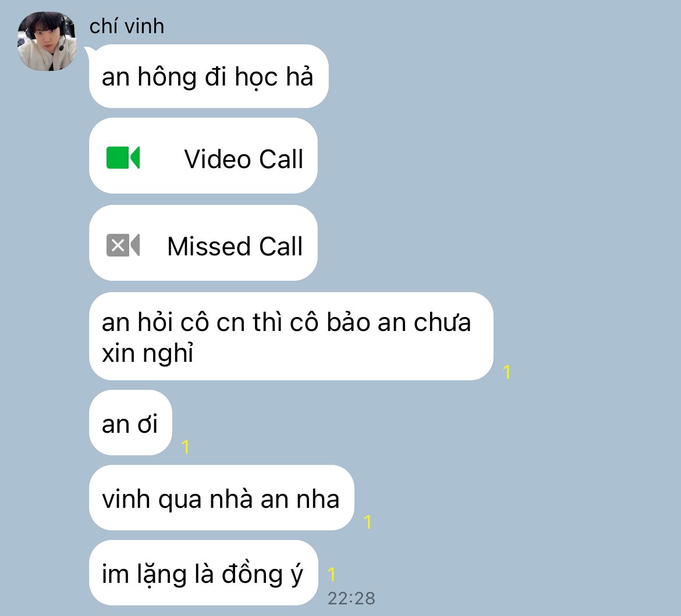Select the "an hỏi cô cn" message bubble

(x=291, y=336)
